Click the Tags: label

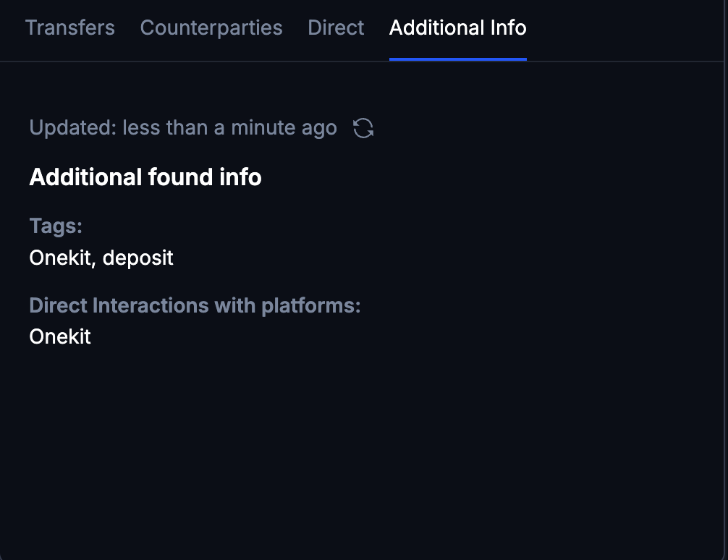55,226
